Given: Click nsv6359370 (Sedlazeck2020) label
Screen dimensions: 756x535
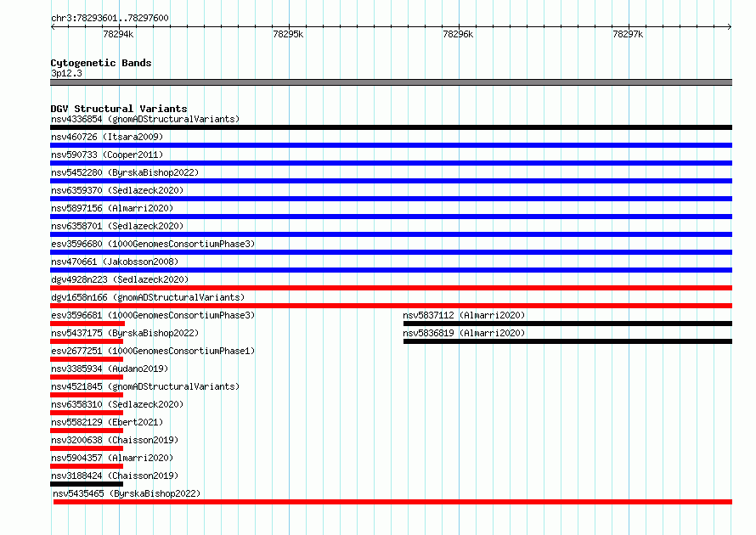Looking at the screenshot, I should point(117,190).
